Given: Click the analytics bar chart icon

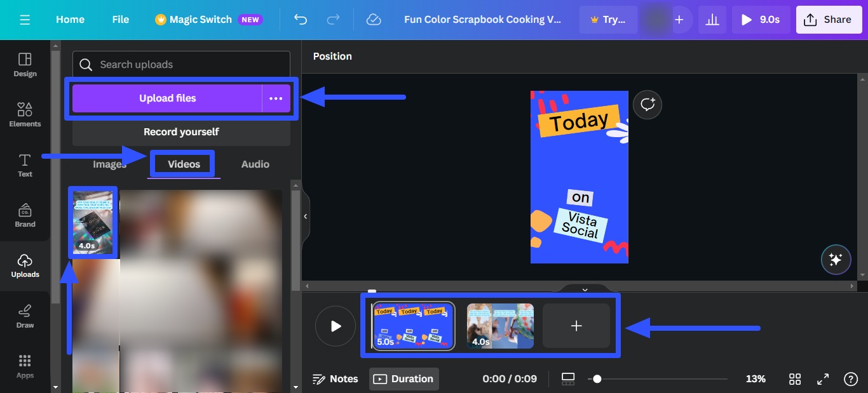Looking at the screenshot, I should (x=712, y=20).
